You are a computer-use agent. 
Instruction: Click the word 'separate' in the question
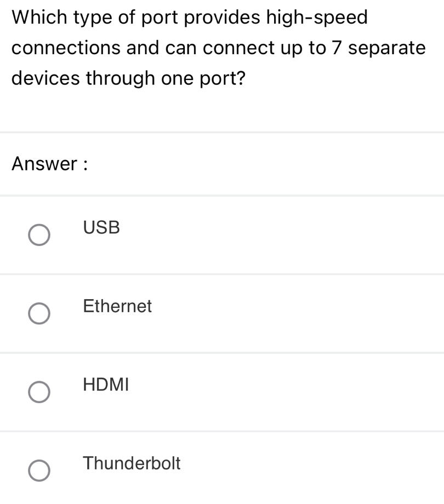(387, 48)
